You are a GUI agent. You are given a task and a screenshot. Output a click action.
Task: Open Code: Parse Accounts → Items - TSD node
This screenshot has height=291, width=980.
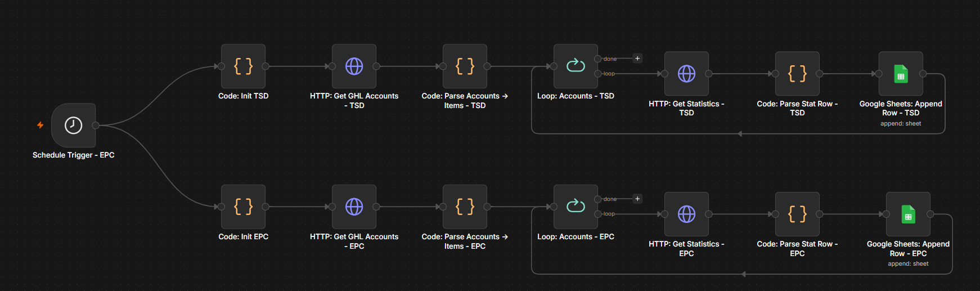click(465, 66)
